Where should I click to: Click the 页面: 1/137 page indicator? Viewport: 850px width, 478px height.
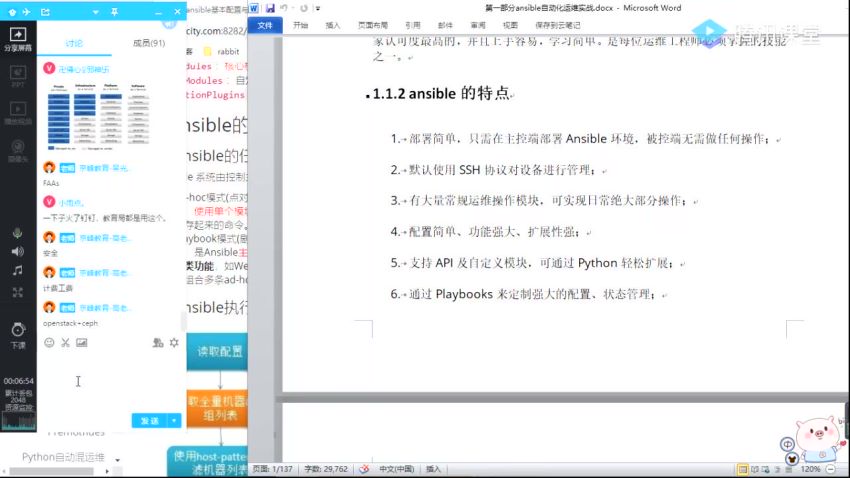tap(273, 469)
